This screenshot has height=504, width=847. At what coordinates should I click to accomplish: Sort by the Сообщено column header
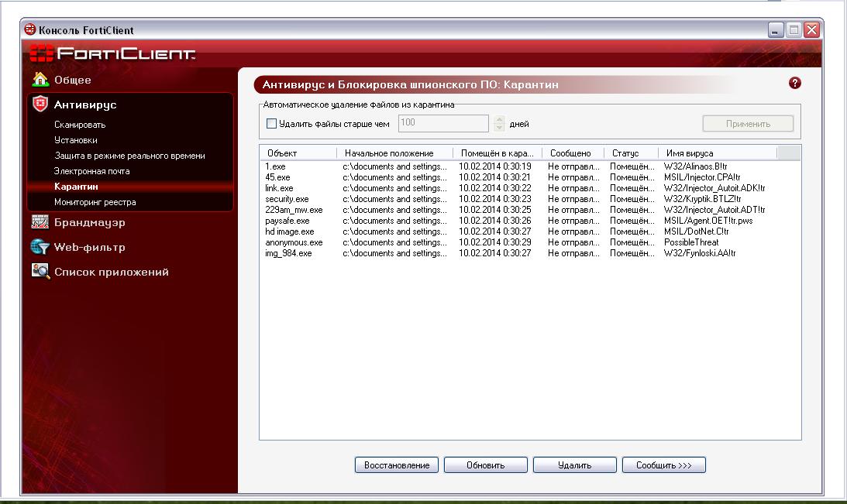(573, 153)
